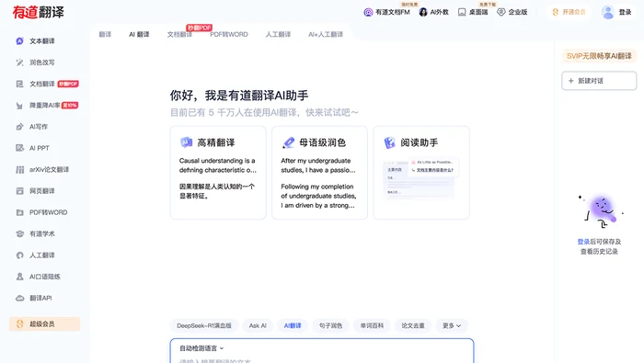
Task: Click the 文本翻译 sidebar icon
Action: (19, 41)
